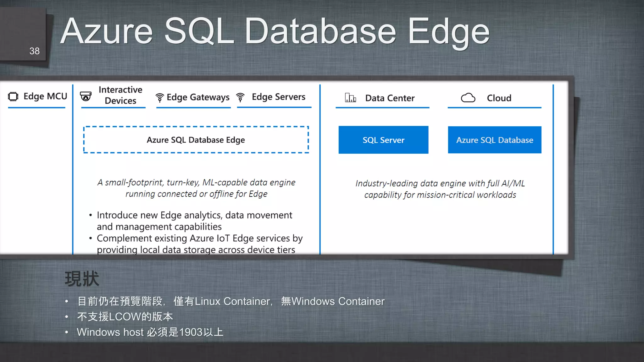Click the 'Interactive Devices' heading
Viewport: 644px width, 362px height.
[120, 95]
